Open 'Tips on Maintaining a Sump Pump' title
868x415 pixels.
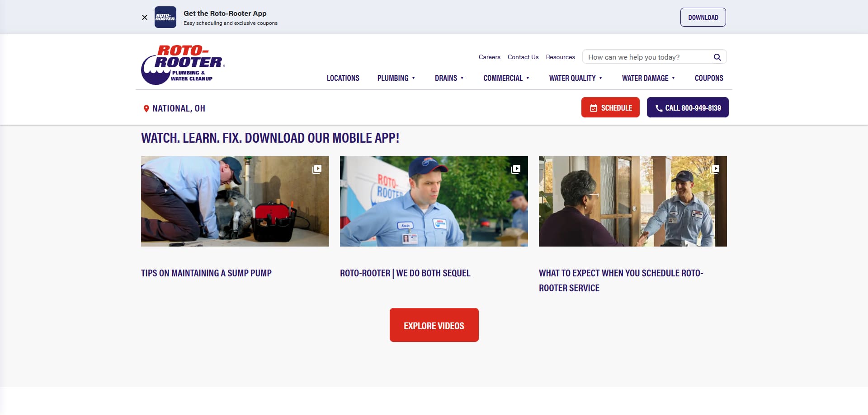coord(206,273)
